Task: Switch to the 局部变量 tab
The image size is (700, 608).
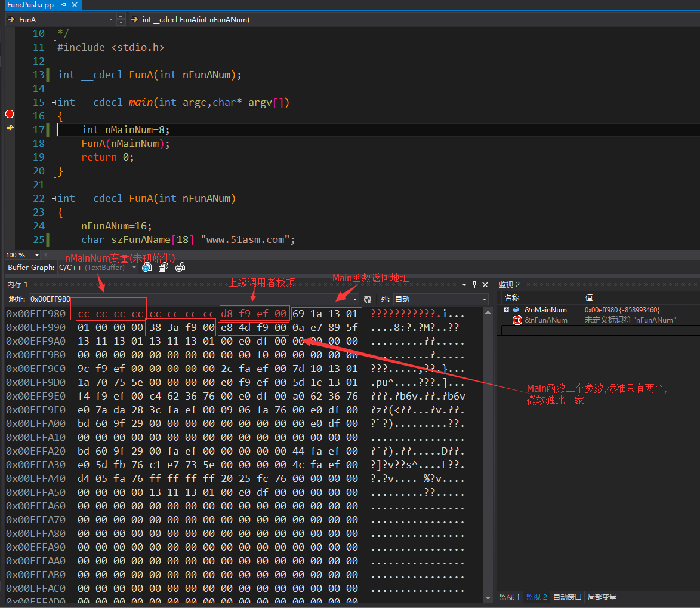Action: (x=602, y=597)
